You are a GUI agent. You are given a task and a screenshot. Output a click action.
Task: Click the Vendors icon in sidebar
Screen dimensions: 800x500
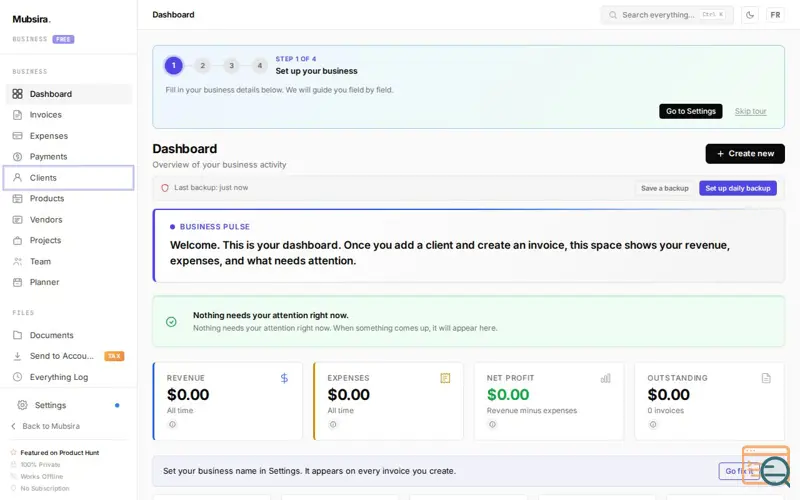[17, 219]
